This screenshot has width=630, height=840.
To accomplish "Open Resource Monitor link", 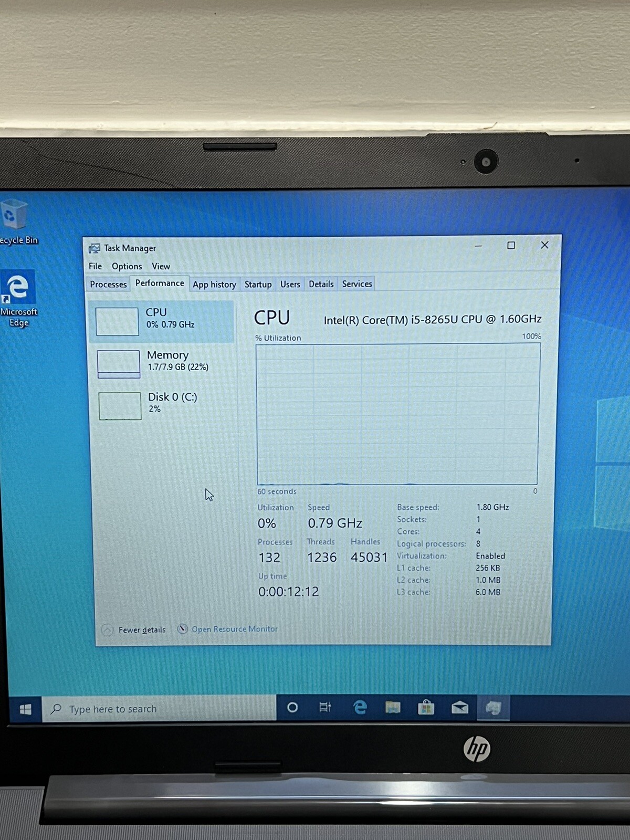I will click(234, 629).
